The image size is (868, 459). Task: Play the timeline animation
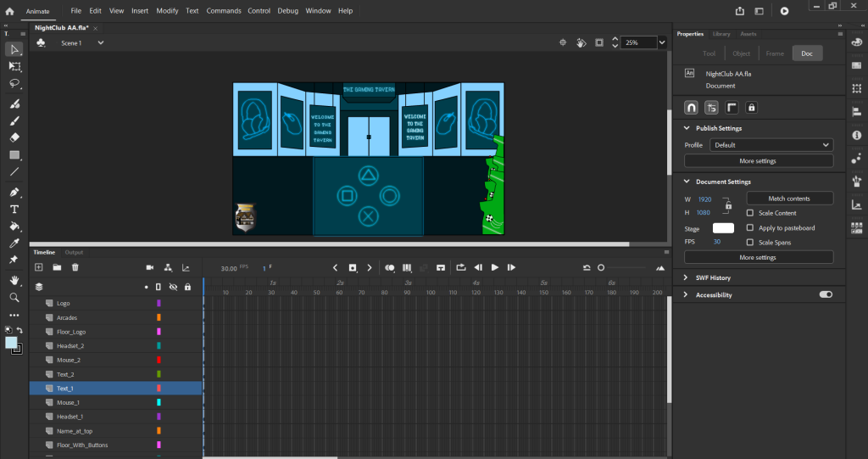point(495,267)
